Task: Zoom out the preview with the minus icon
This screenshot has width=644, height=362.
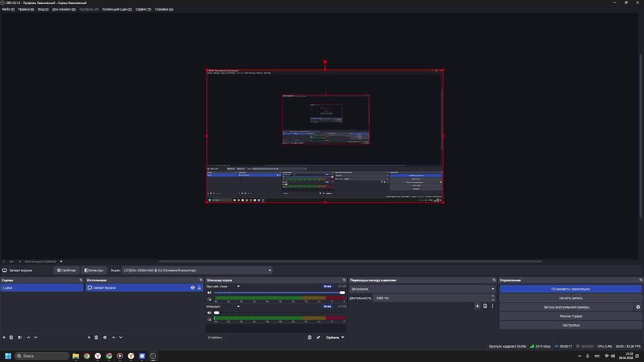Action: click(x=4, y=261)
